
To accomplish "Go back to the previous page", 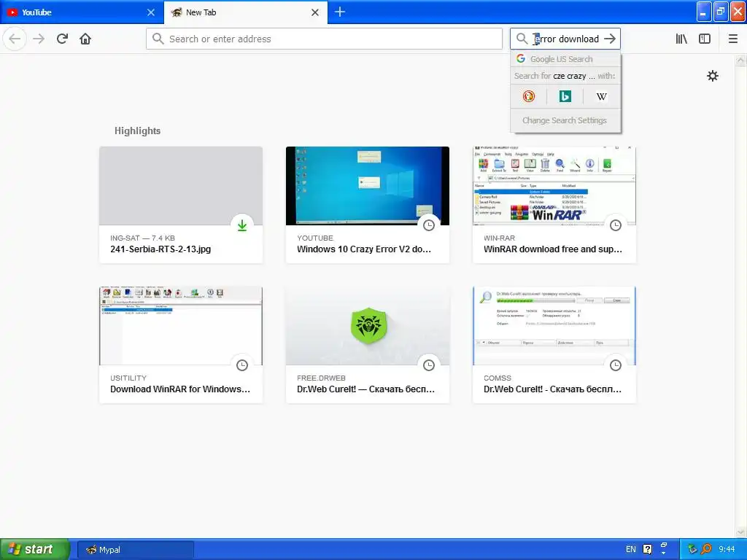I will coord(15,39).
